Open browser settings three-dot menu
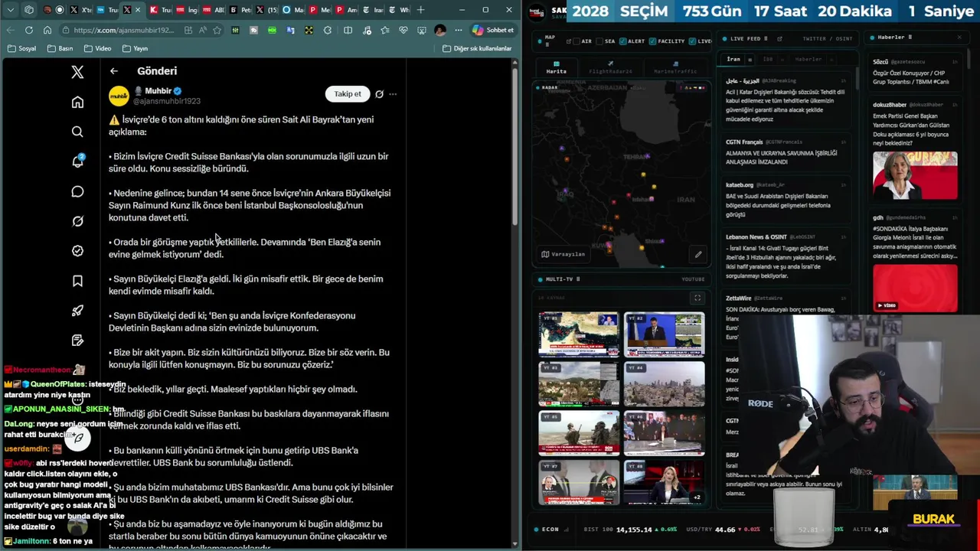The height and width of the screenshot is (551, 980). tap(459, 30)
